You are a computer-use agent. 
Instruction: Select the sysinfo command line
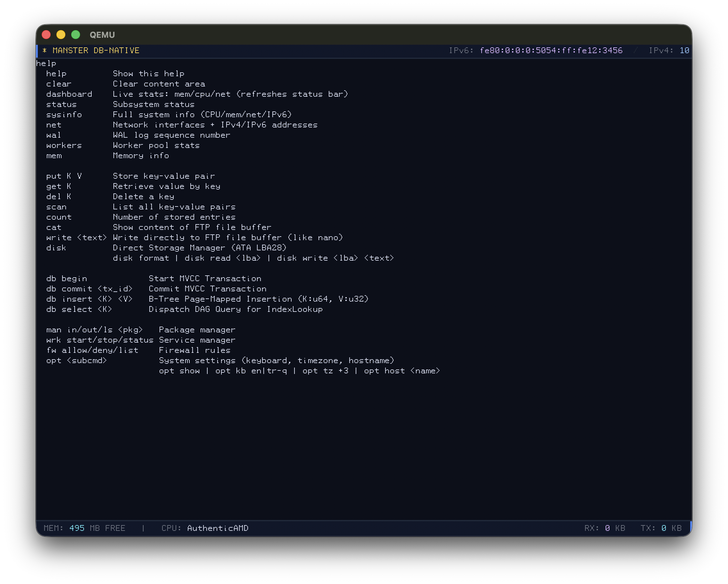[64, 114]
